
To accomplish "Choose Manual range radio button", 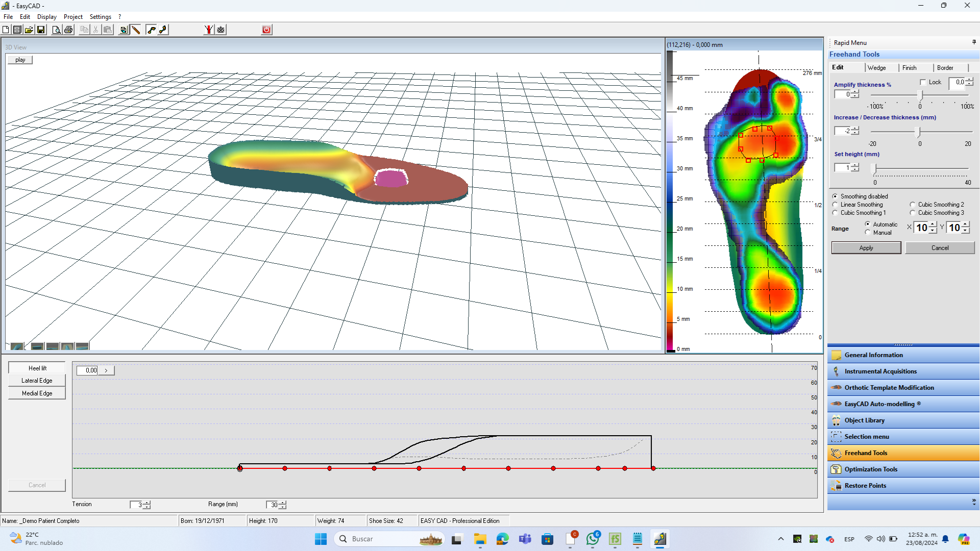I will 868,233.
